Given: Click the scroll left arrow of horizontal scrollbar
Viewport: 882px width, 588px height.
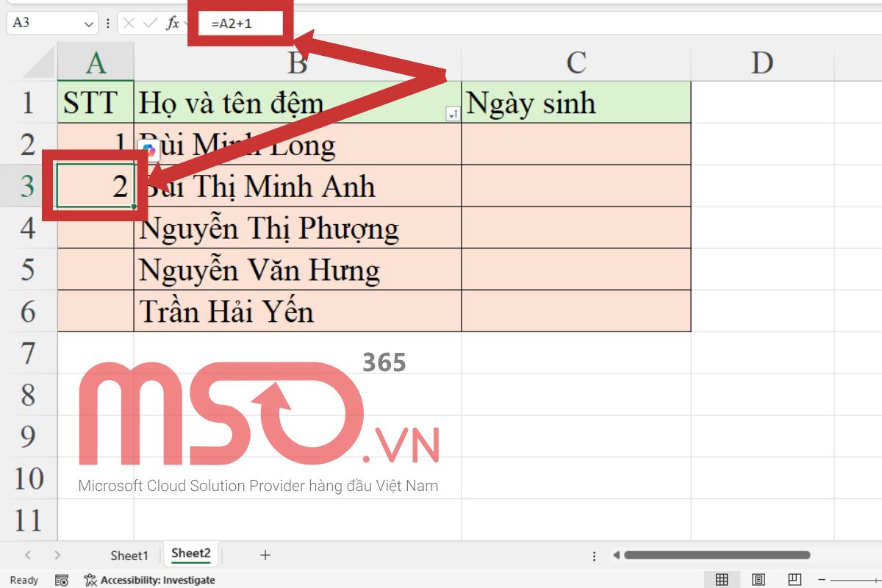Looking at the screenshot, I should tap(616, 555).
